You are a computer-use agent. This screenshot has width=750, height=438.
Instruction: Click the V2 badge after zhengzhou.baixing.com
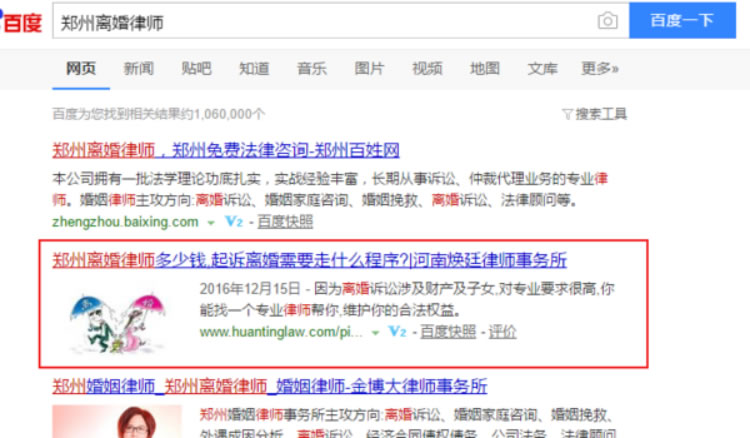click(234, 221)
